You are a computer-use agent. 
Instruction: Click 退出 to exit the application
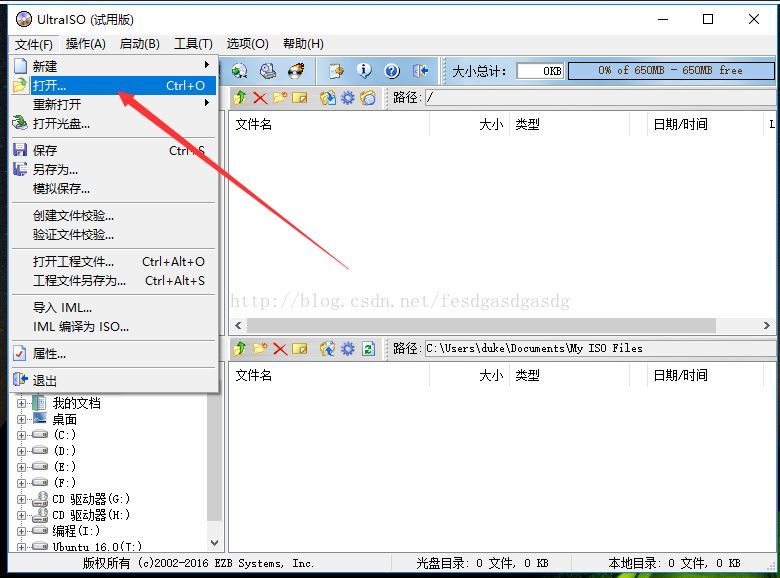click(45, 380)
